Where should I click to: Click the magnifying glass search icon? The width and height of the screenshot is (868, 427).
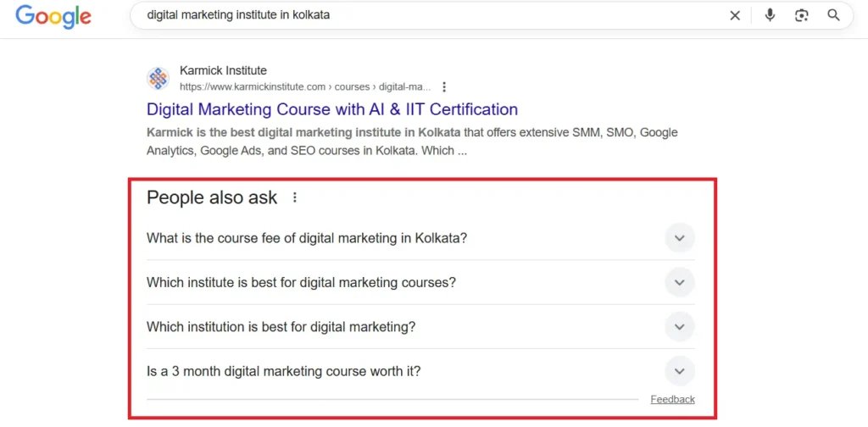tap(834, 15)
